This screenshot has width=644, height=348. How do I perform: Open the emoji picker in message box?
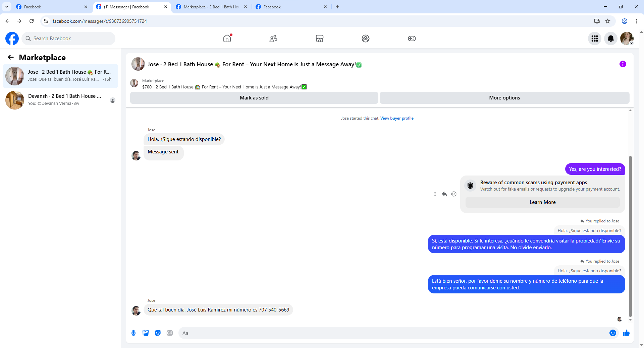click(x=613, y=333)
